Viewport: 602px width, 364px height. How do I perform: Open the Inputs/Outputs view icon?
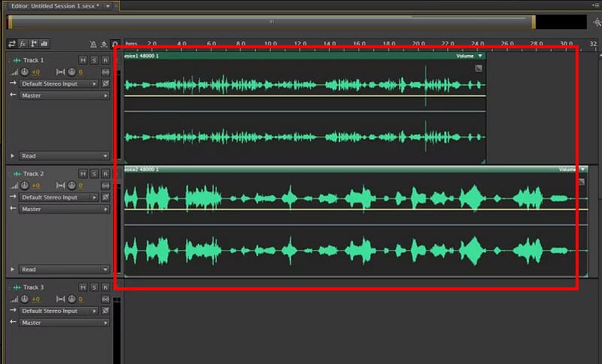tap(13, 44)
